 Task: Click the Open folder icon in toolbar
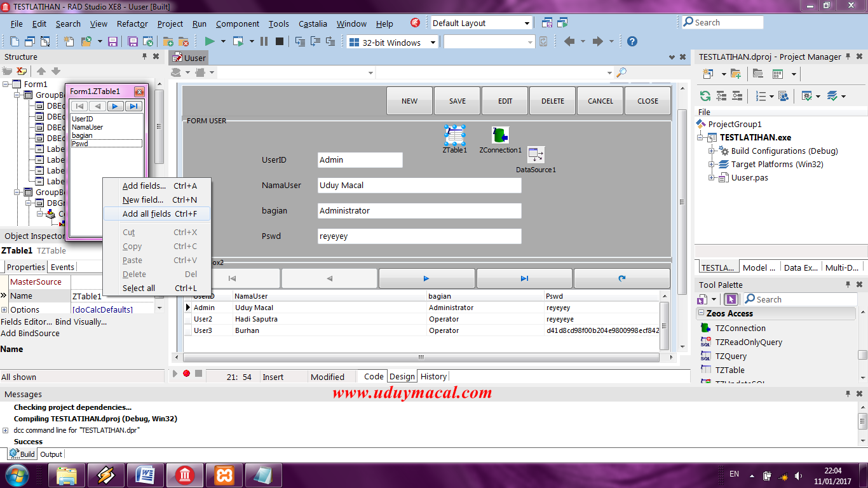[85, 42]
